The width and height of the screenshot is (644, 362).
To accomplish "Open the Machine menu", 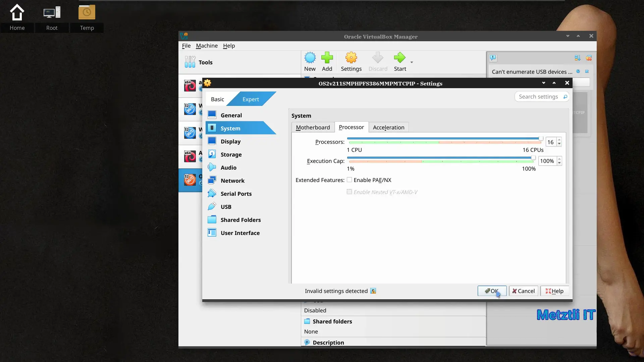I will (207, 46).
